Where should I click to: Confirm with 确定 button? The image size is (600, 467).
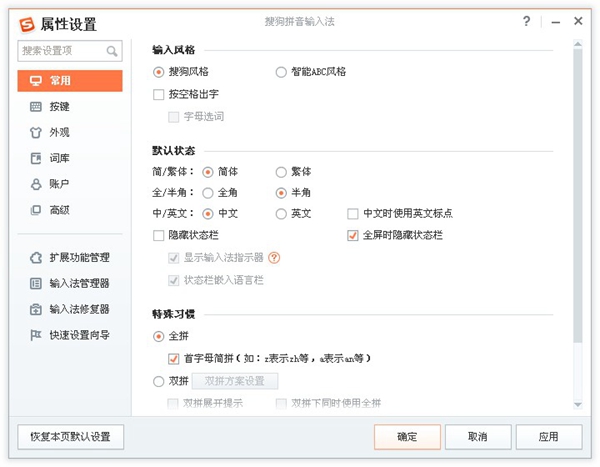pyautogui.click(x=407, y=437)
